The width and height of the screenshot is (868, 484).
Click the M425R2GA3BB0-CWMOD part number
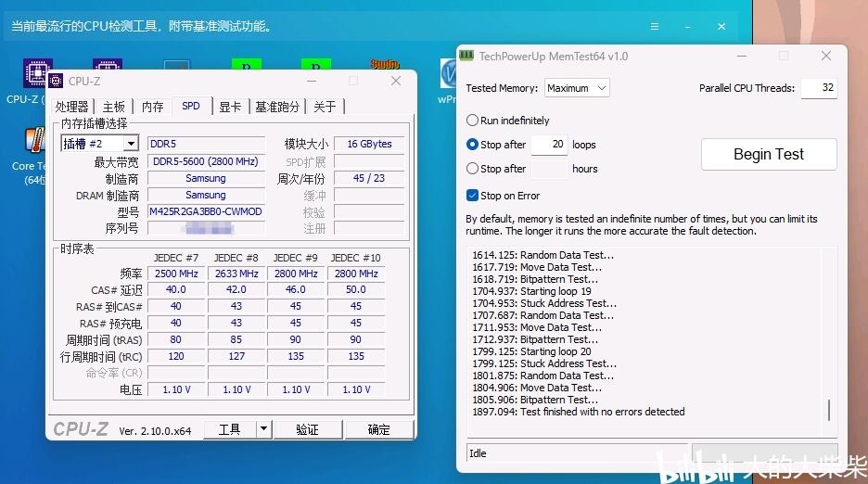206,211
